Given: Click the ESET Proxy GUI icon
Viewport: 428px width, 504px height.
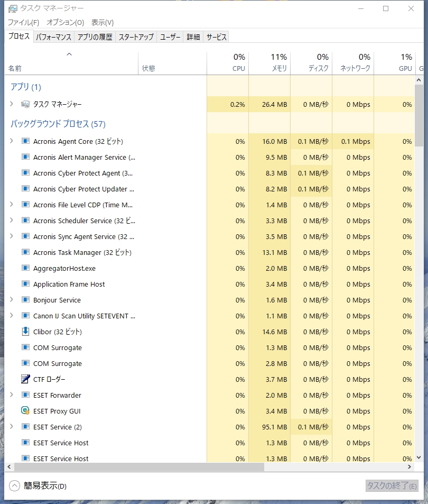Looking at the screenshot, I should tap(25, 410).
